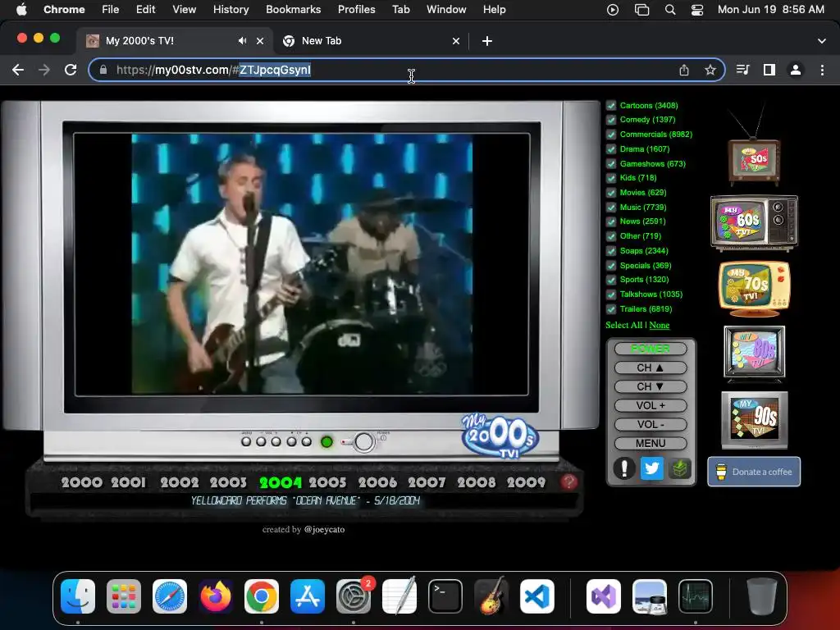The image size is (840, 630).
Task: Uncheck the Talkshows (1035) category
Action: [611, 294]
